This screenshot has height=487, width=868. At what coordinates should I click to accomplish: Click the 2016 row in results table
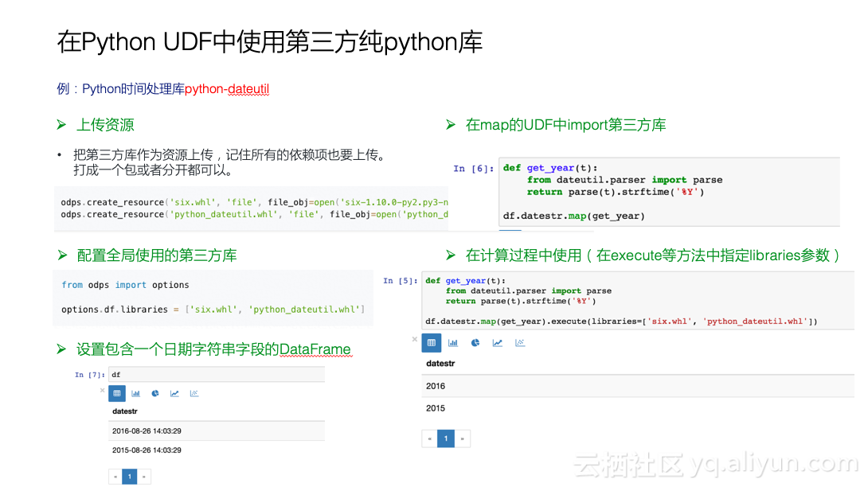638,386
